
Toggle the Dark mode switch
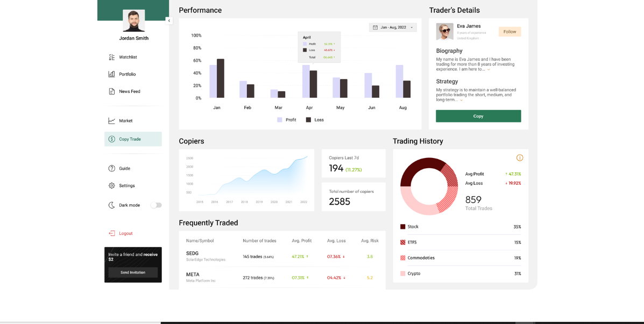pos(155,205)
